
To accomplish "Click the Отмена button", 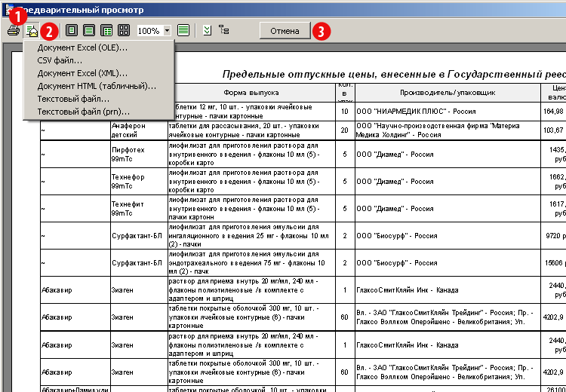I will [285, 31].
